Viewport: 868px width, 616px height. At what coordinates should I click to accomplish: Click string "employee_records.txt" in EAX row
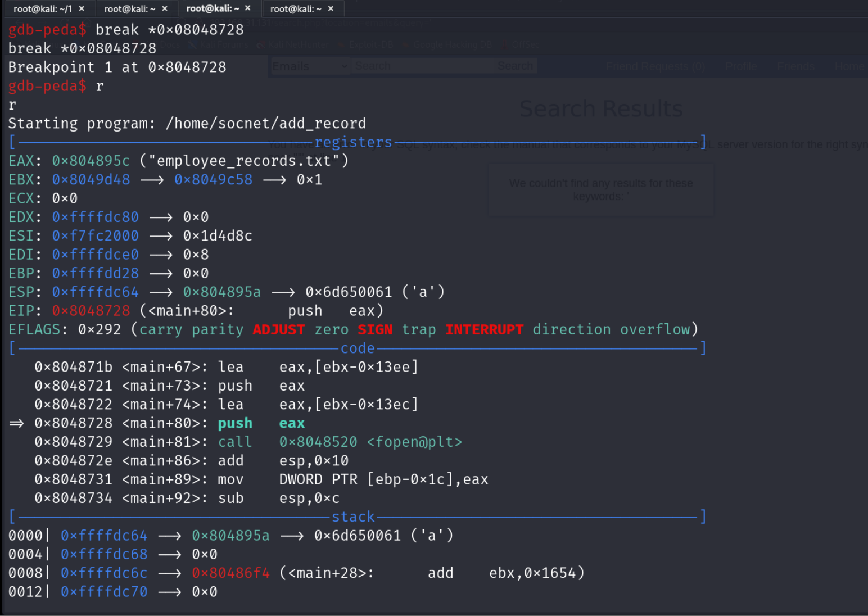click(x=244, y=161)
